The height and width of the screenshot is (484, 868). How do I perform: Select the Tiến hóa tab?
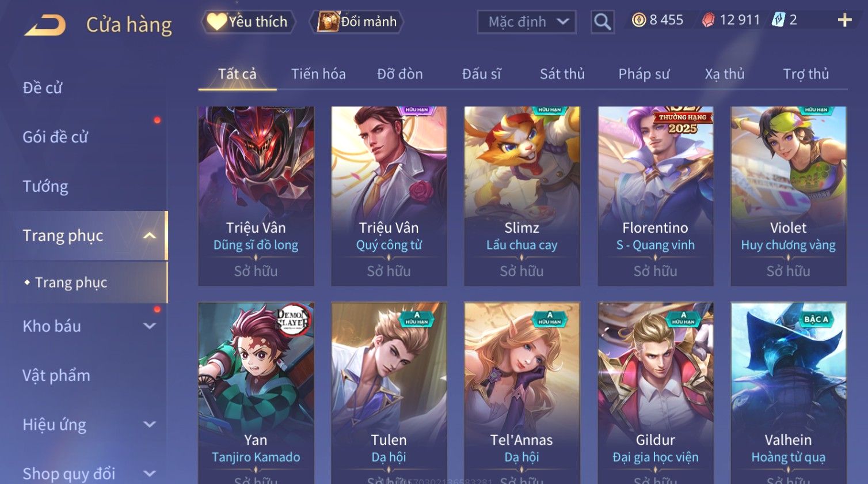click(x=318, y=74)
